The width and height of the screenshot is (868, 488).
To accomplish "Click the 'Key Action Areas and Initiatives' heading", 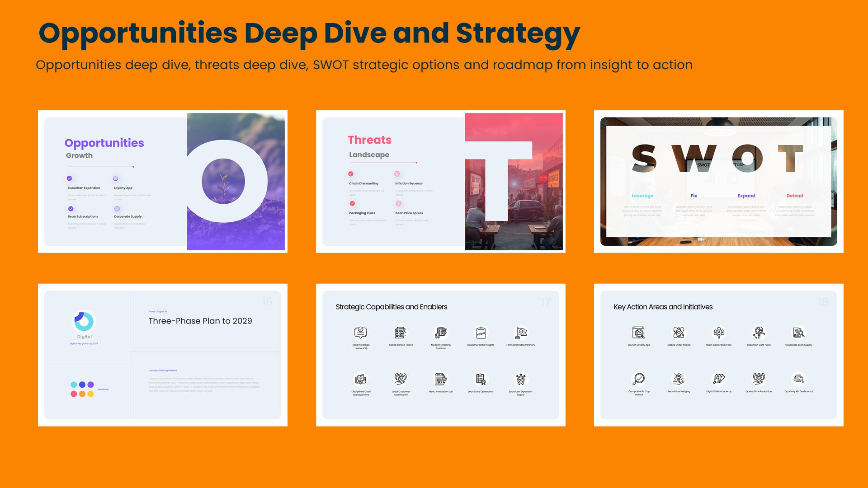I will (x=663, y=307).
